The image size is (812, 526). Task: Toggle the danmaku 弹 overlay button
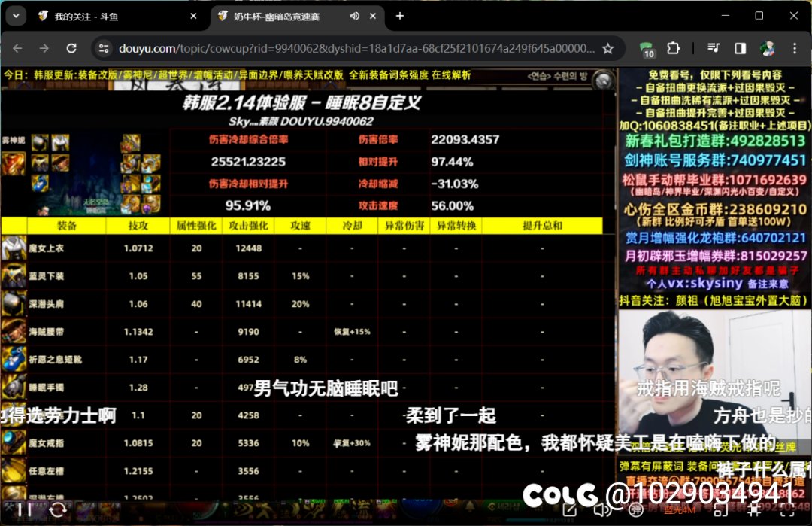tap(635, 510)
